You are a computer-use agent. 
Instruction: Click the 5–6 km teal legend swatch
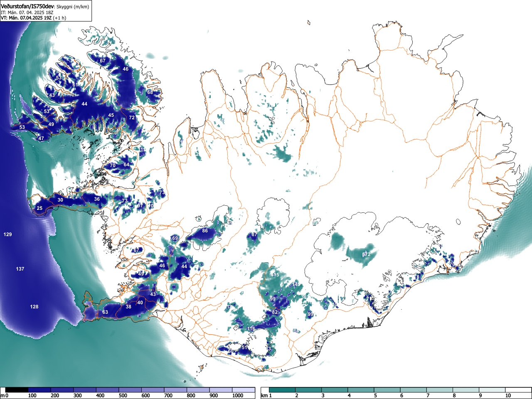(x=388, y=390)
